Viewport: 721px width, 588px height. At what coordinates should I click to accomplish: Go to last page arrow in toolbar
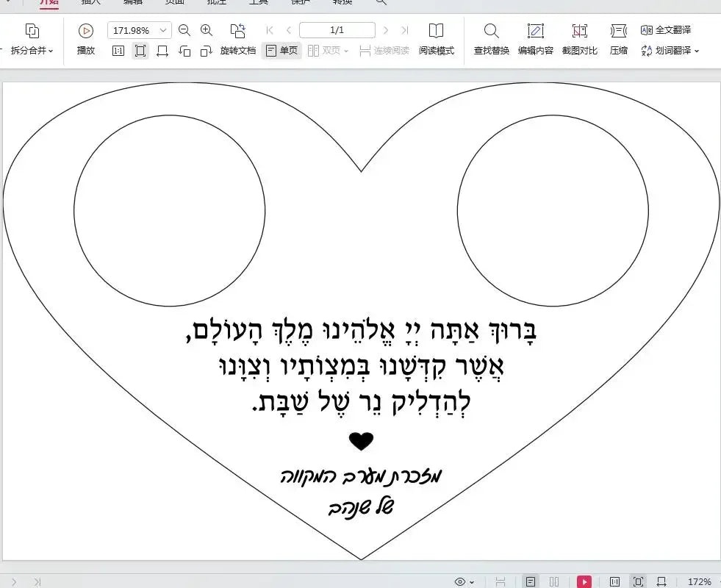[x=405, y=30]
